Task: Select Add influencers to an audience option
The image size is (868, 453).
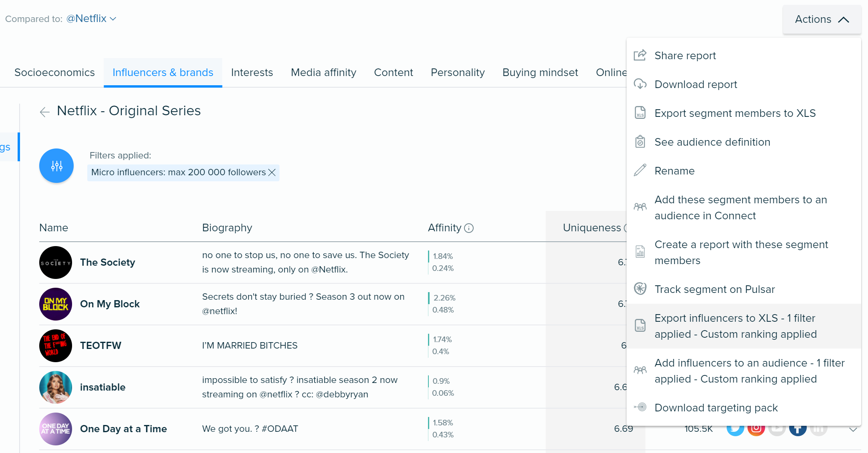Action: point(744,371)
